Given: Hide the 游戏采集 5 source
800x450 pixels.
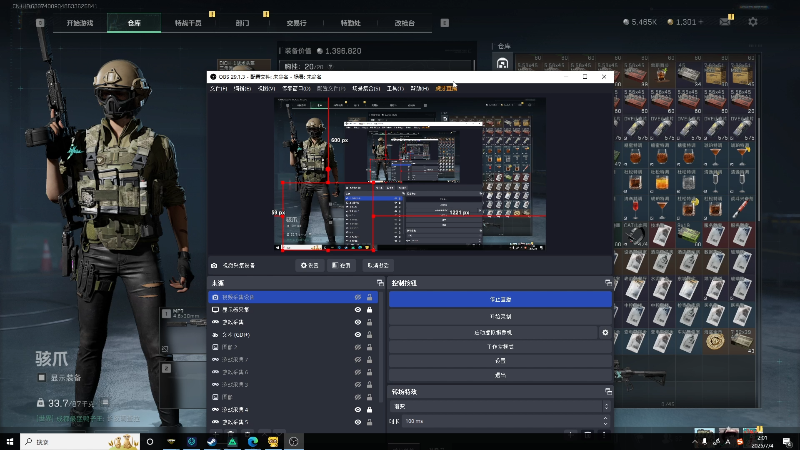Looking at the screenshot, I should [x=358, y=422].
